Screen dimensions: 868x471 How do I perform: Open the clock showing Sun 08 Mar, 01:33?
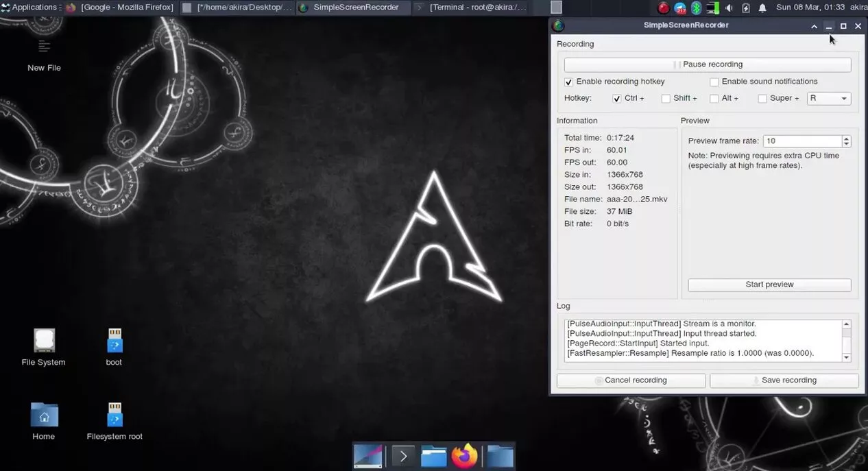[809, 8]
